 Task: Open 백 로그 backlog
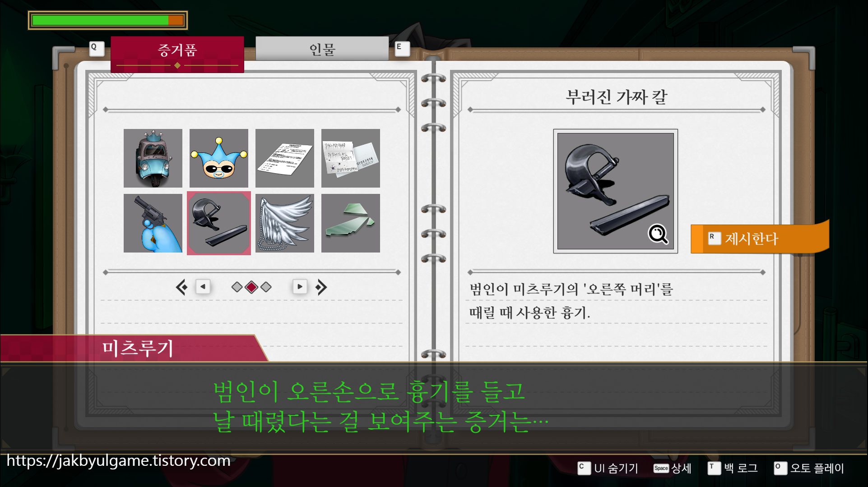(733, 468)
